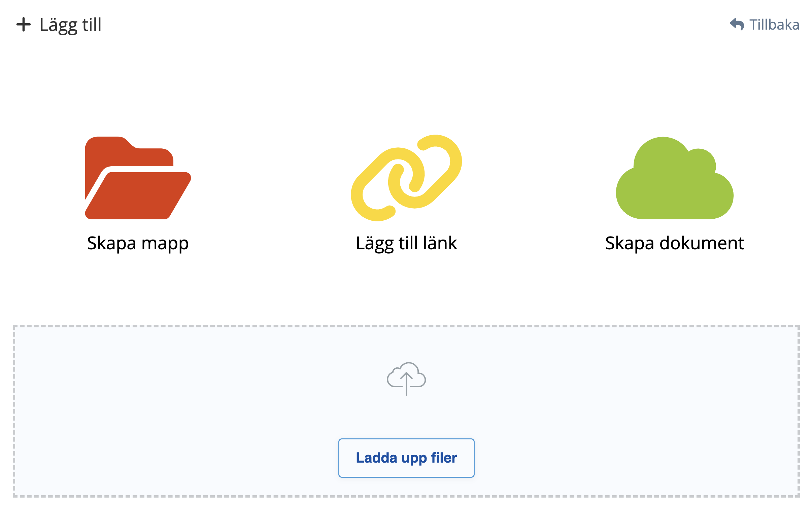The image size is (812, 506).
Task: Click the green cloud icon
Action: click(x=674, y=178)
